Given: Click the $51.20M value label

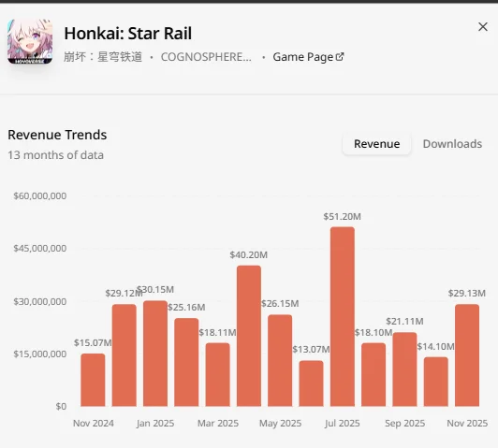Looking at the screenshot, I should [342, 217].
